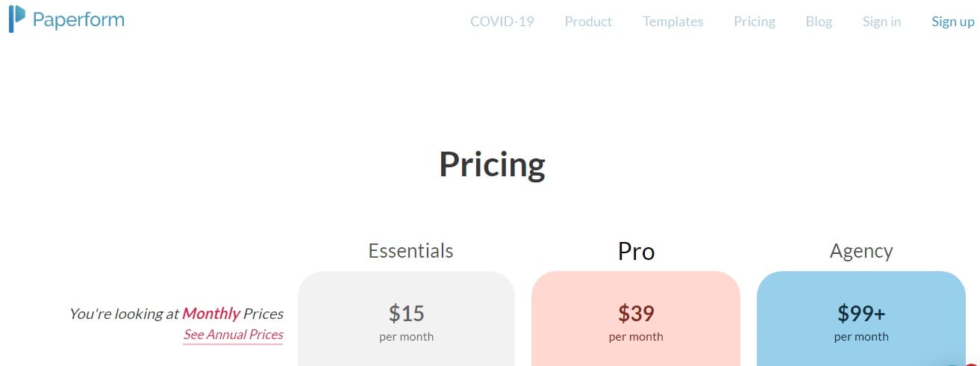Select Pricing in the top navigation
Screen dimensions: 980x366
pyautogui.click(x=754, y=22)
